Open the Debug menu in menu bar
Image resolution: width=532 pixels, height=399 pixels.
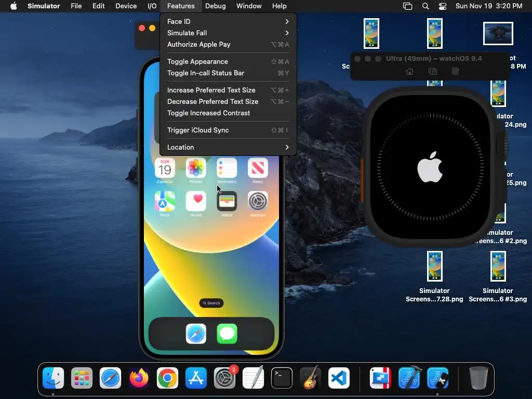216,6
